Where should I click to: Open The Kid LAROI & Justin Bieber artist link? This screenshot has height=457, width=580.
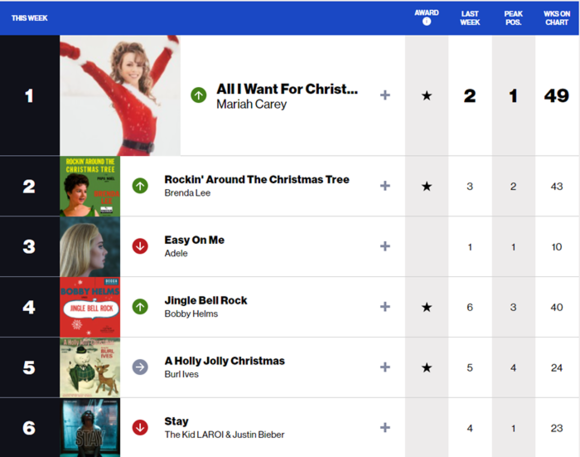tap(225, 434)
